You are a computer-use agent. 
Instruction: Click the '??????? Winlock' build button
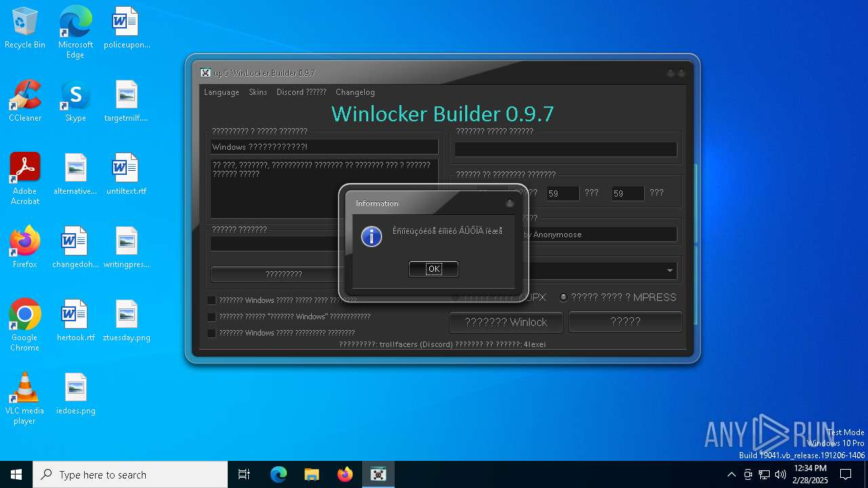click(506, 322)
